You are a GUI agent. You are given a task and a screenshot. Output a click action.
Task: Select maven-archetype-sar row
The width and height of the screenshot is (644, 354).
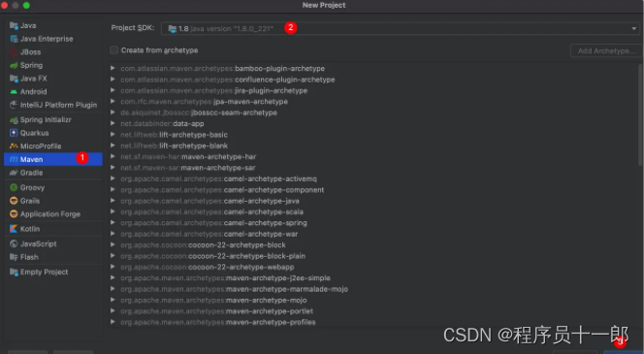click(372, 168)
